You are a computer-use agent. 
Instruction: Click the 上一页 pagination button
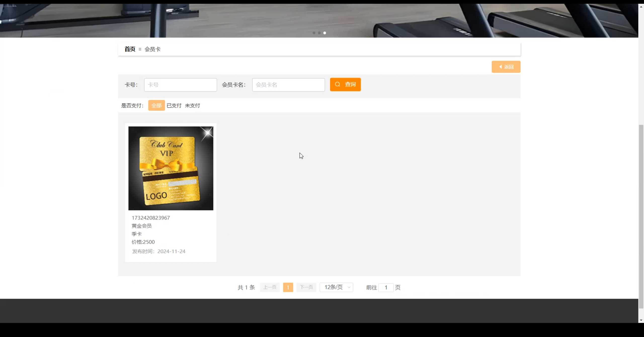pyautogui.click(x=270, y=287)
